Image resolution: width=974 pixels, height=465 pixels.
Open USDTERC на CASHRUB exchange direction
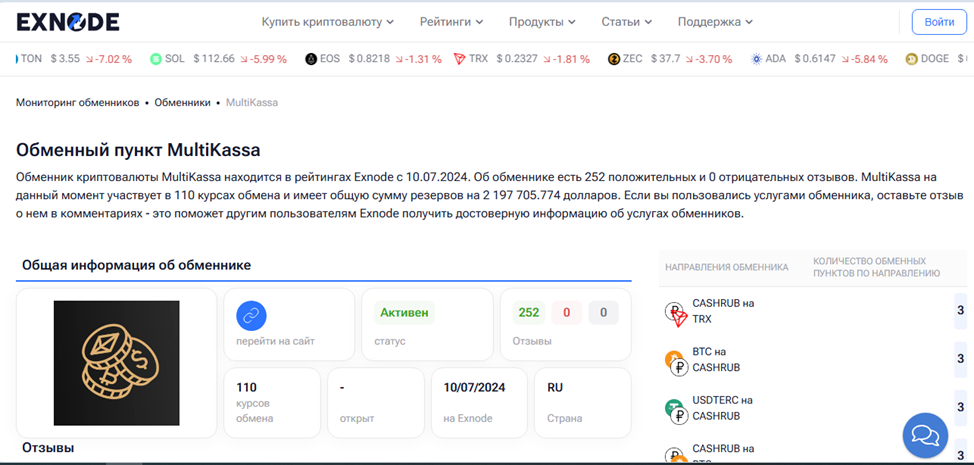tap(722, 408)
